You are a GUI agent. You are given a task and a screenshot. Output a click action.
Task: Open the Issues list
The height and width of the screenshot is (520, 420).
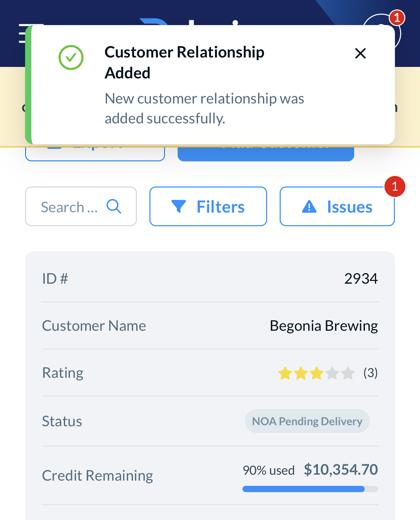click(337, 206)
